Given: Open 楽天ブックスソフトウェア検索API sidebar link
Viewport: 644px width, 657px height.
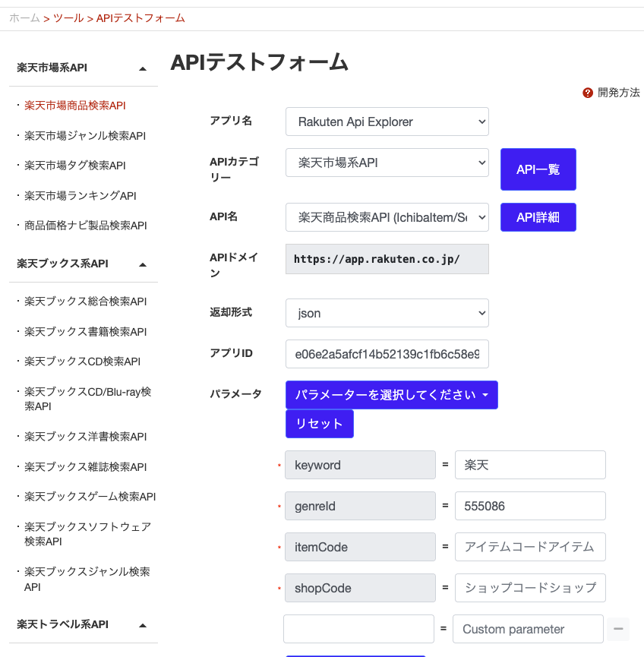Looking at the screenshot, I should 87,534.
